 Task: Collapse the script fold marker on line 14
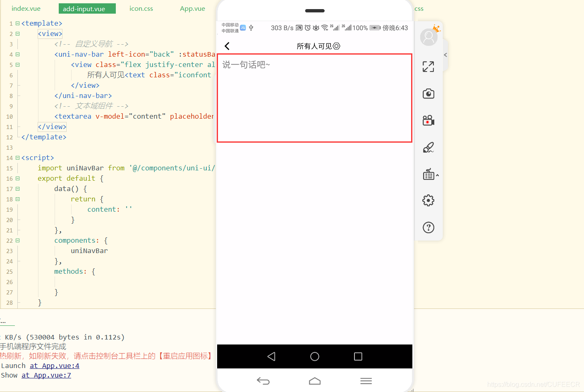point(17,158)
